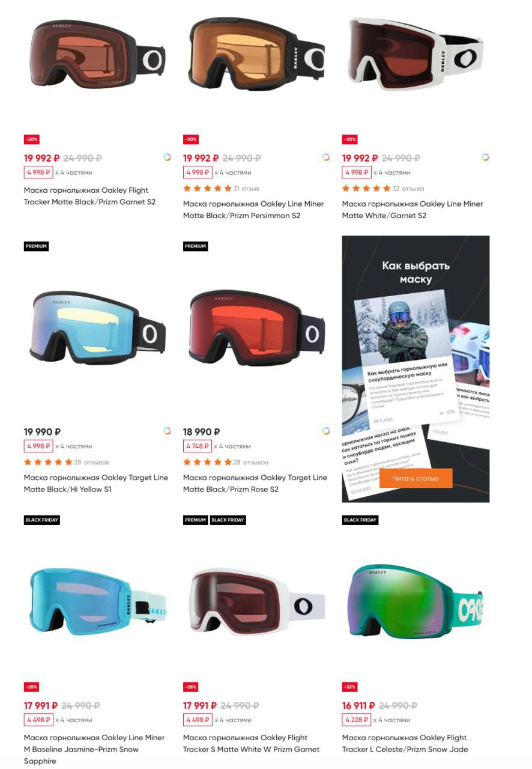This screenshot has width=532, height=769.
Task: Click color wheel icon for Line Miner Matte White
Action: pos(485,157)
